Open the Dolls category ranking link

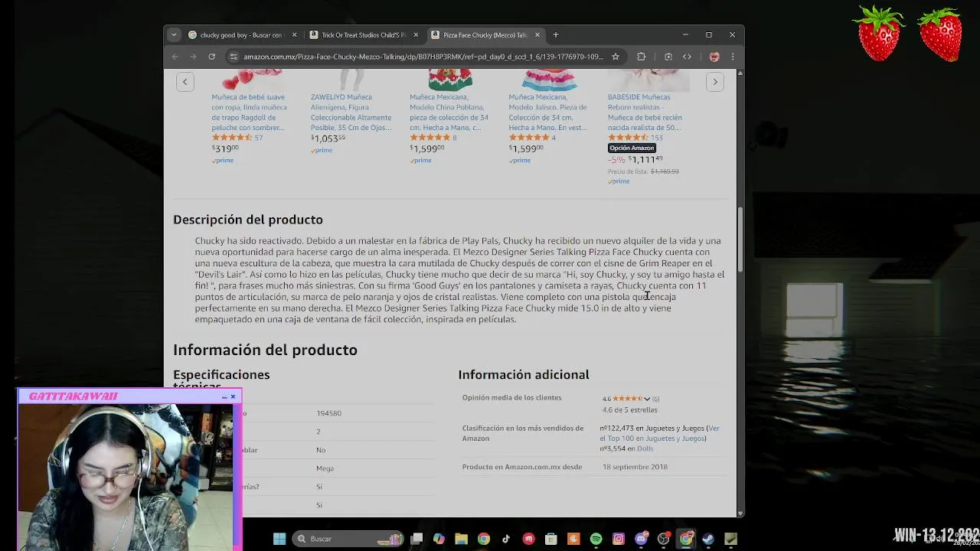(645, 448)
